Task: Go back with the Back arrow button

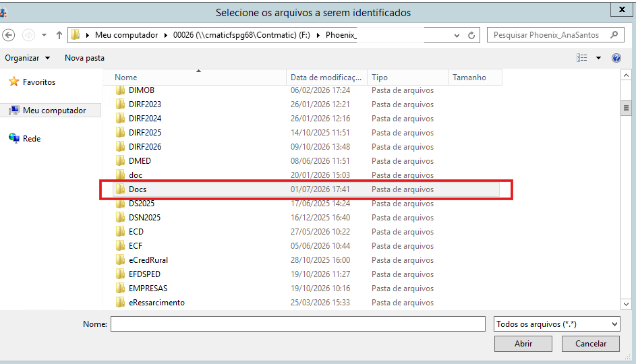Action: 9,35
